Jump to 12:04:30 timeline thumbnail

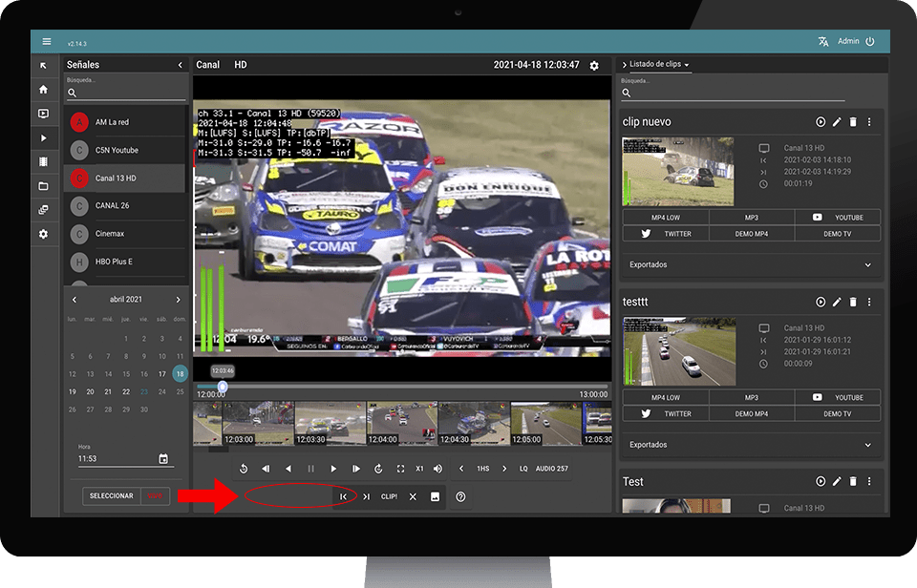pos(474,424)
